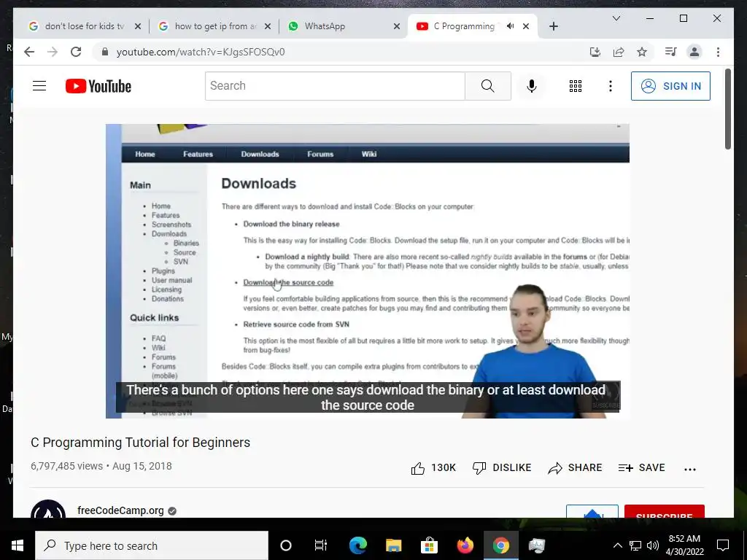Open the freeCodeCamp.org channel name link
The height and width of the screenshot is (560, 747).
(120, 510)
